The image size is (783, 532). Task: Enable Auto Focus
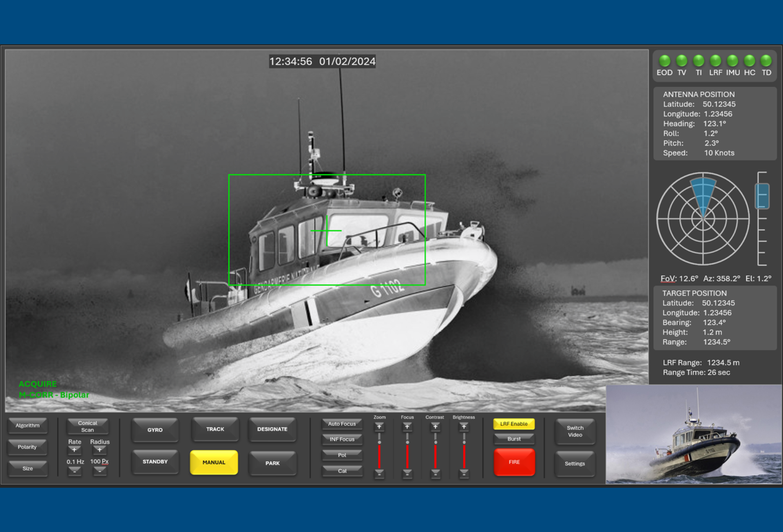pyautogui.click(x=342, y=424)
